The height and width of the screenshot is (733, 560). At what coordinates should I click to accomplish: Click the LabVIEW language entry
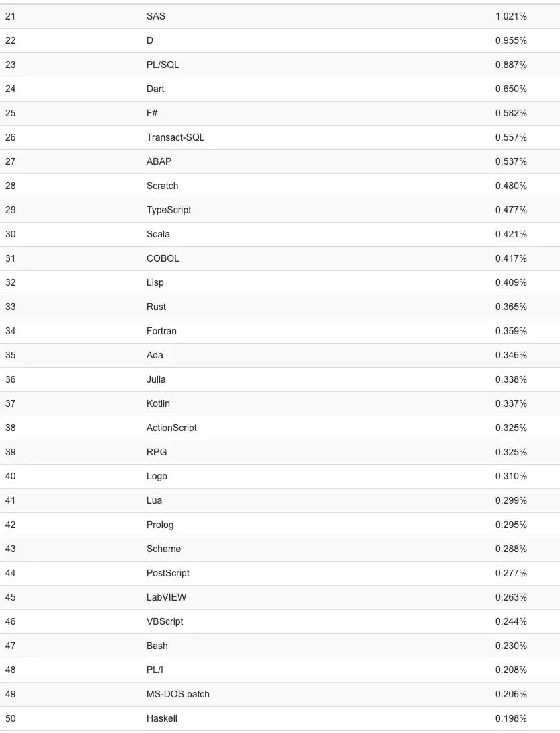coord(166,597)
